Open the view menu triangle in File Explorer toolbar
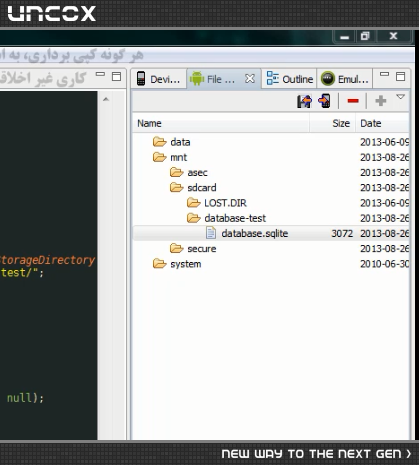Image resolution: width=419 pixels, height=465 pixels. pos(400,97)
